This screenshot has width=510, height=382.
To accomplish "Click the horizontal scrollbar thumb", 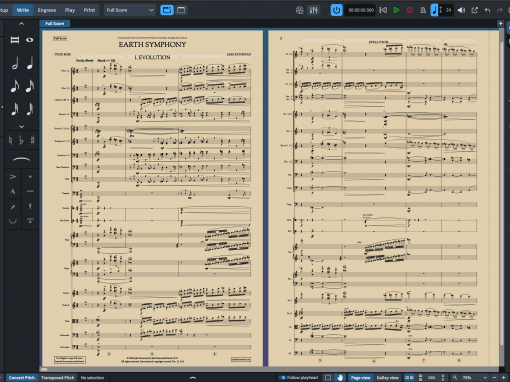I will 44,369.
